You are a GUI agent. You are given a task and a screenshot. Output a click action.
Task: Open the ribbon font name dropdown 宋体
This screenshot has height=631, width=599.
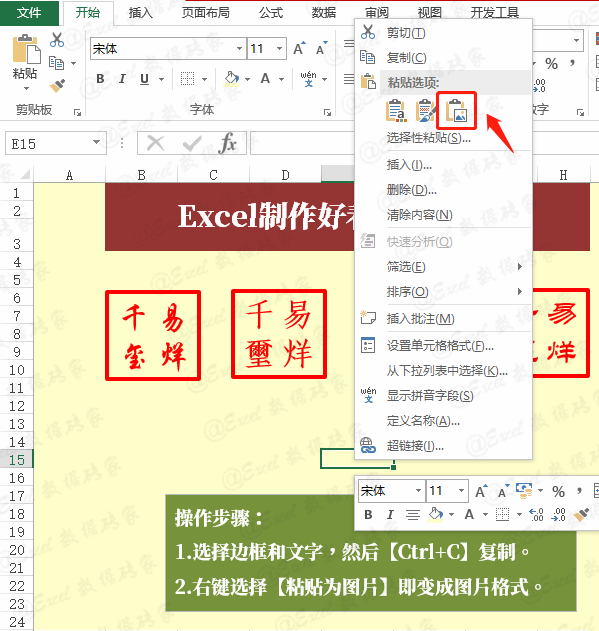[x=239, y=49]
